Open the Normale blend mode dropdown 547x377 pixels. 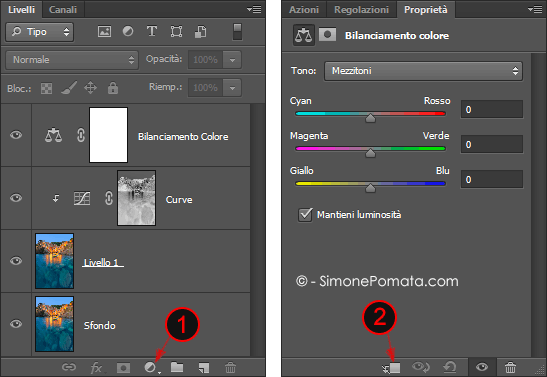click(72, 60)
